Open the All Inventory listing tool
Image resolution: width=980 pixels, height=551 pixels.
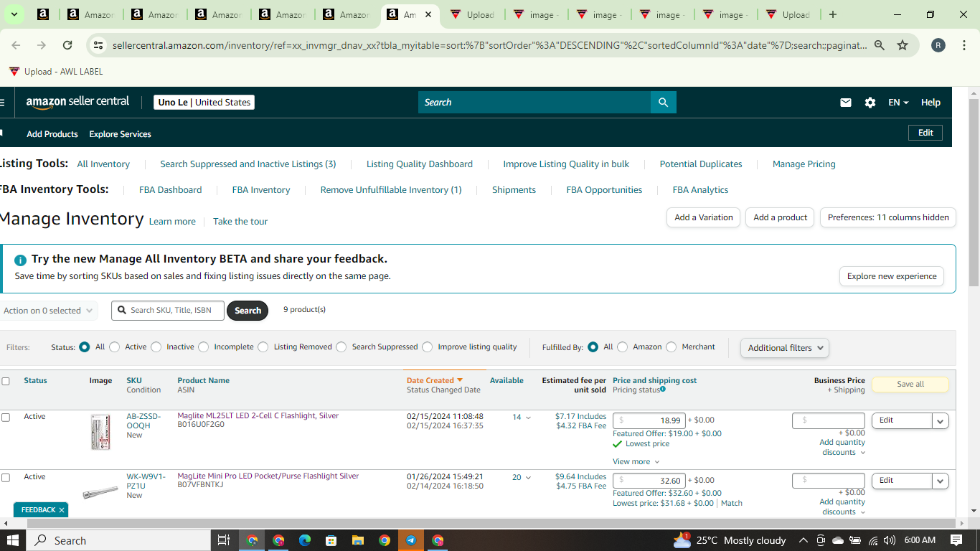click(103, 164)
